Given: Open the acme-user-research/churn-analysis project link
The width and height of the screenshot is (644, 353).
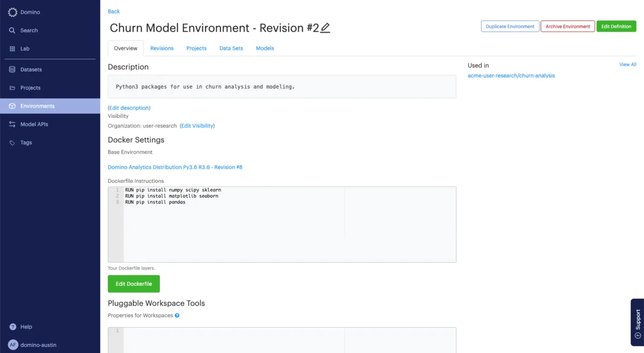Looking at the screenshot, I should (511, 76).
